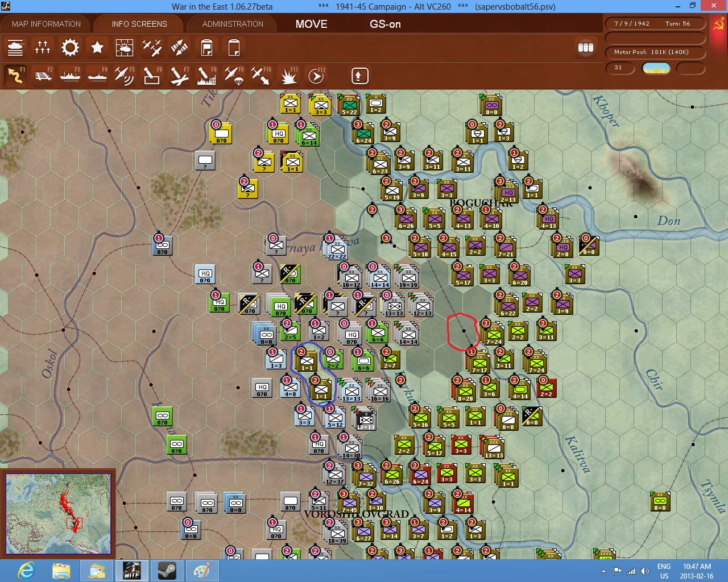Select the 16=16 unit counter

coord(379,391)
